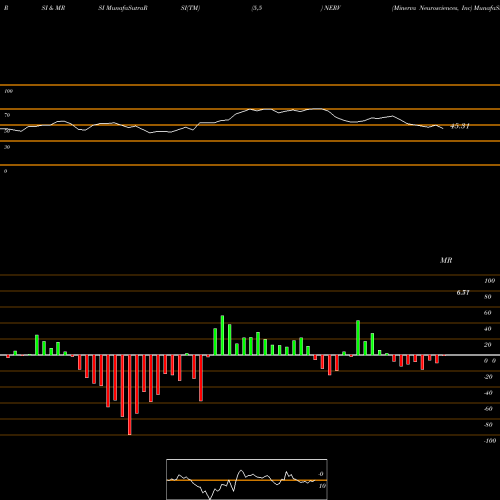Click the RSI 0 axis label

pyautogui.click(x=5, y=171)
